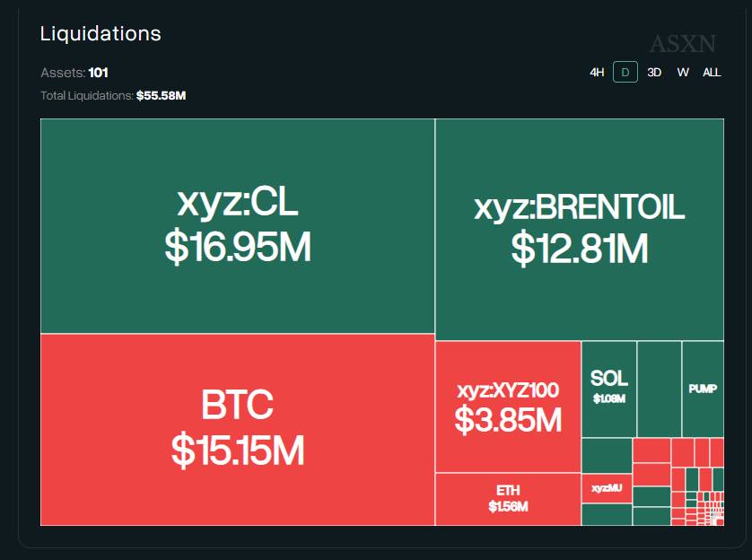The width and height of the screenshot is (752, 560).
Task: Click the green tile directly below SOL
Action: (x=607, y=455)
